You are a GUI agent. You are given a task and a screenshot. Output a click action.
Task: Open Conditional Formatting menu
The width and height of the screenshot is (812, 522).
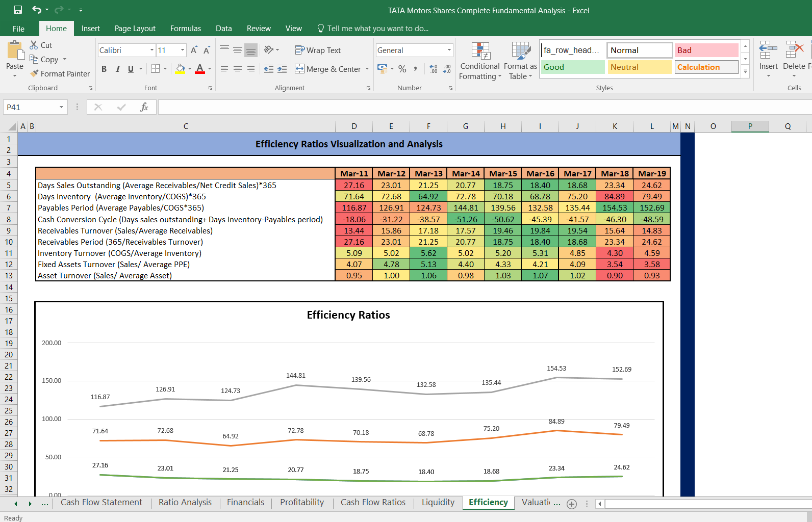coord(480,61)
